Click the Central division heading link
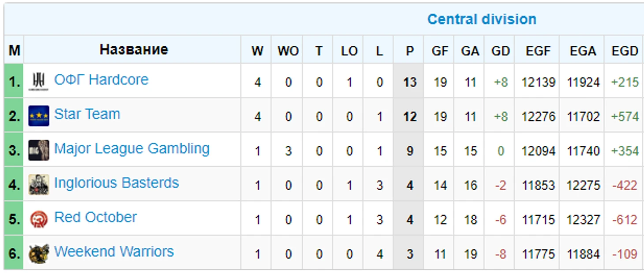The height and width of the screenshot is (273, 644). pos(482,19)
